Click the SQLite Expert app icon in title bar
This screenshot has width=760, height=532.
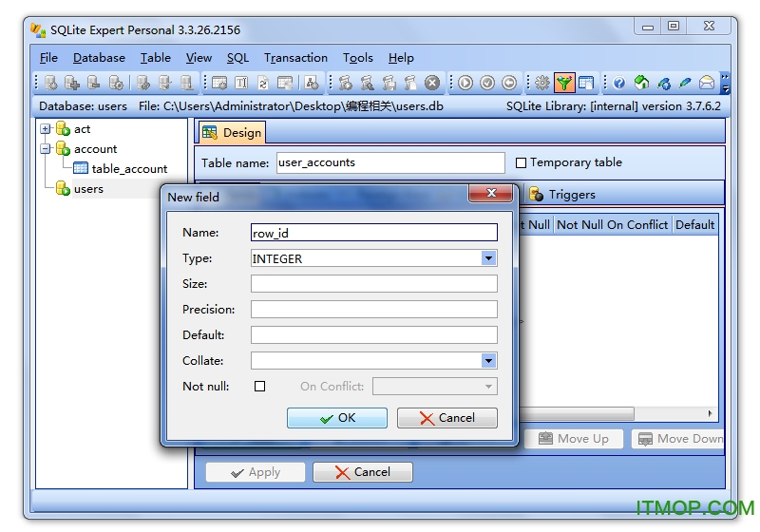38,30
